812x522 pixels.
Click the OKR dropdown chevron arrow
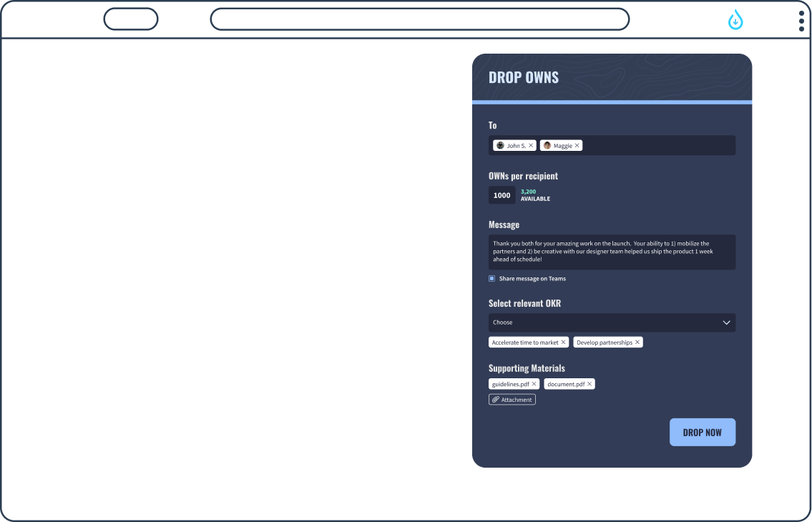coord(726,322)
